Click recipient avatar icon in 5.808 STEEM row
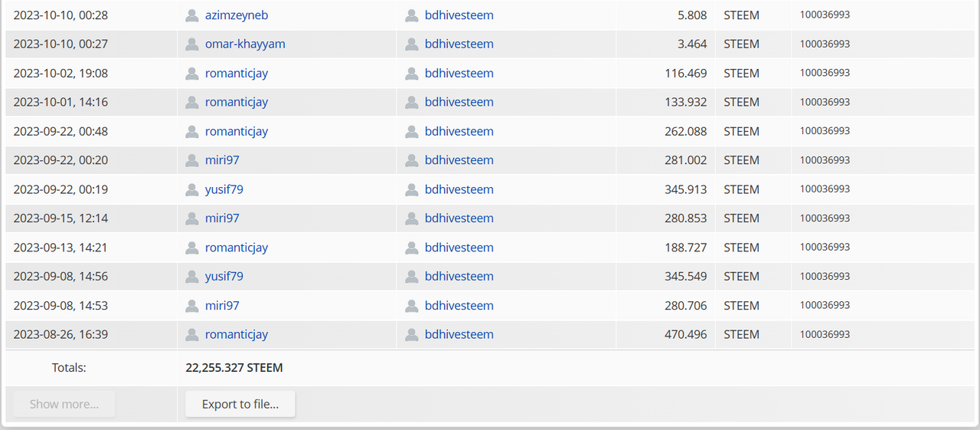The image size is (980, 430). click(412, 15)
